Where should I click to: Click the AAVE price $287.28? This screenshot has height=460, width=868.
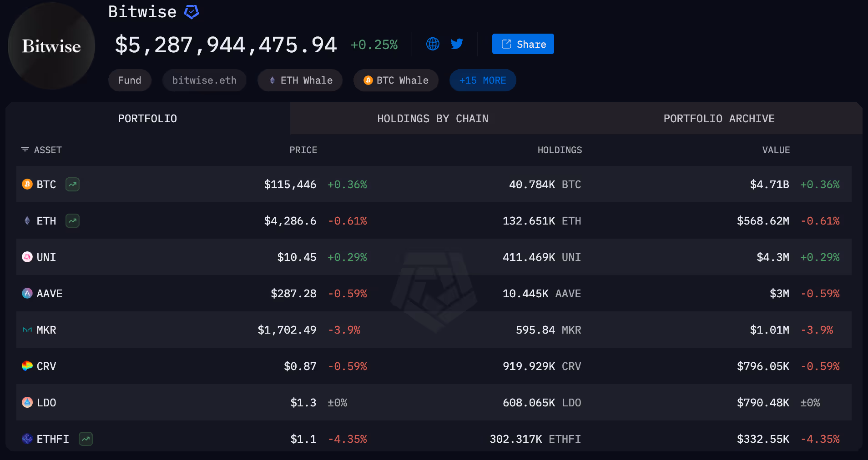294,294
